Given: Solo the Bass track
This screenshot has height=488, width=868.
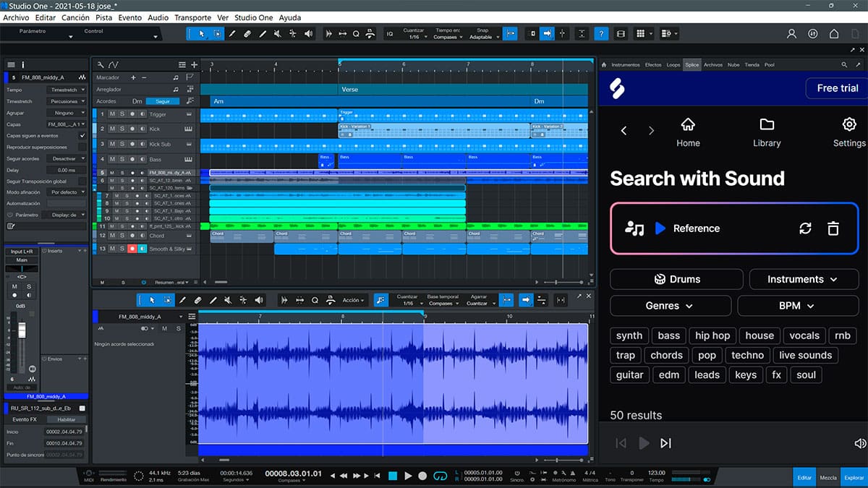Looking at the screenshot, I should (122, 159).
